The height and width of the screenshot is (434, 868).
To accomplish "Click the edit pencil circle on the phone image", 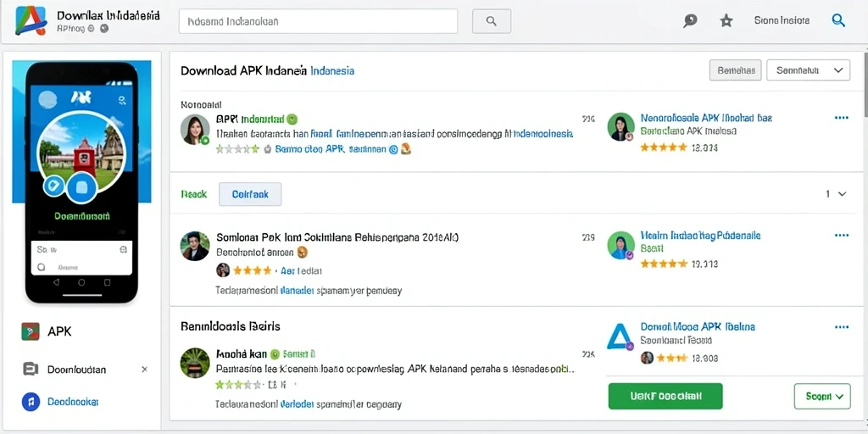I will coord(54,186).
